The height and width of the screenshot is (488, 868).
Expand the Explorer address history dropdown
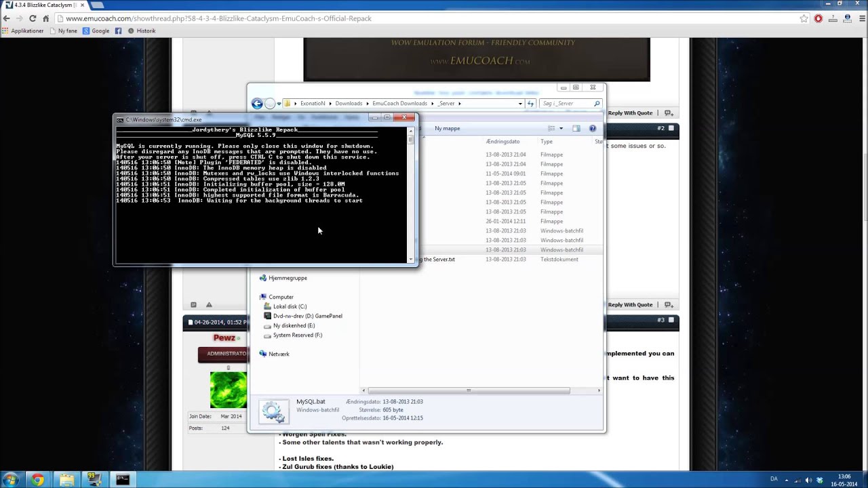coord(520,104)
